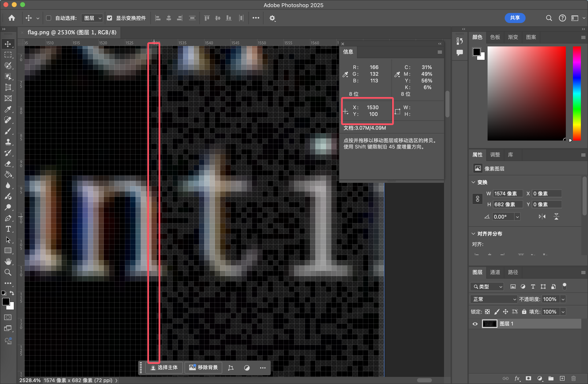
Task: Click the W 1574 像素 width field
Action: tap(508, 194)
